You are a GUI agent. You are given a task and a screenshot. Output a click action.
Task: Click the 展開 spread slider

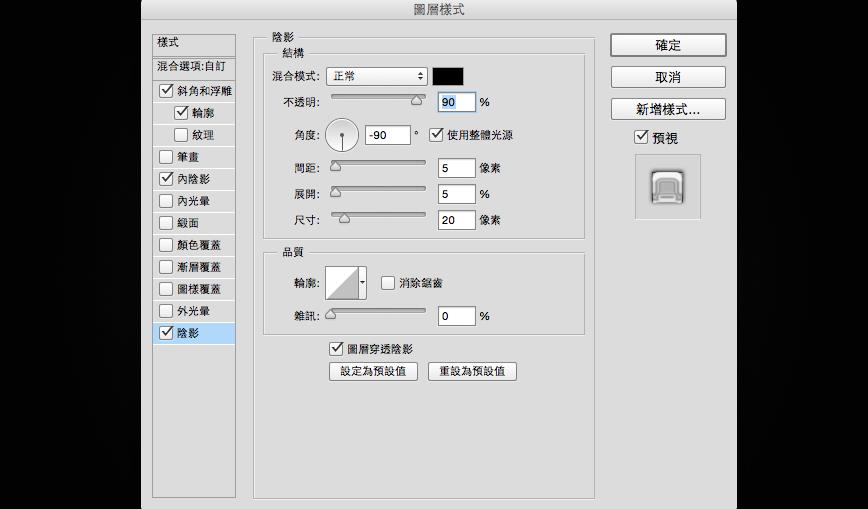point(378,191)
